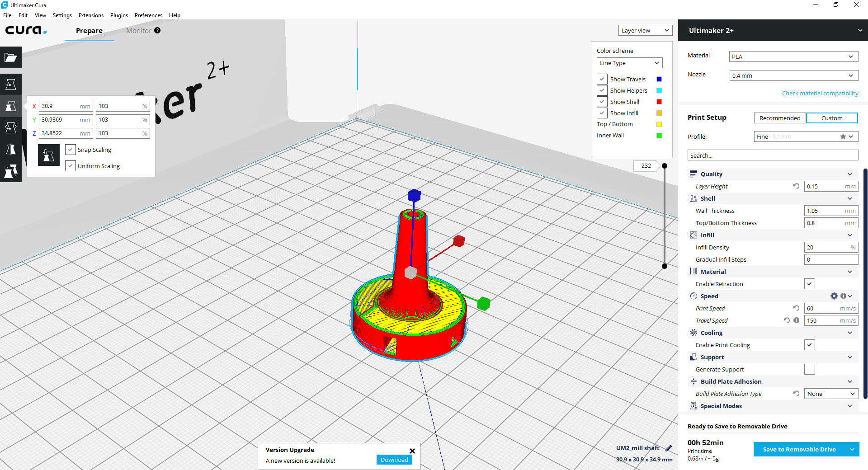Click the layer slider top handle
Screen dimensions: 868x470
(x=665, y=166)
